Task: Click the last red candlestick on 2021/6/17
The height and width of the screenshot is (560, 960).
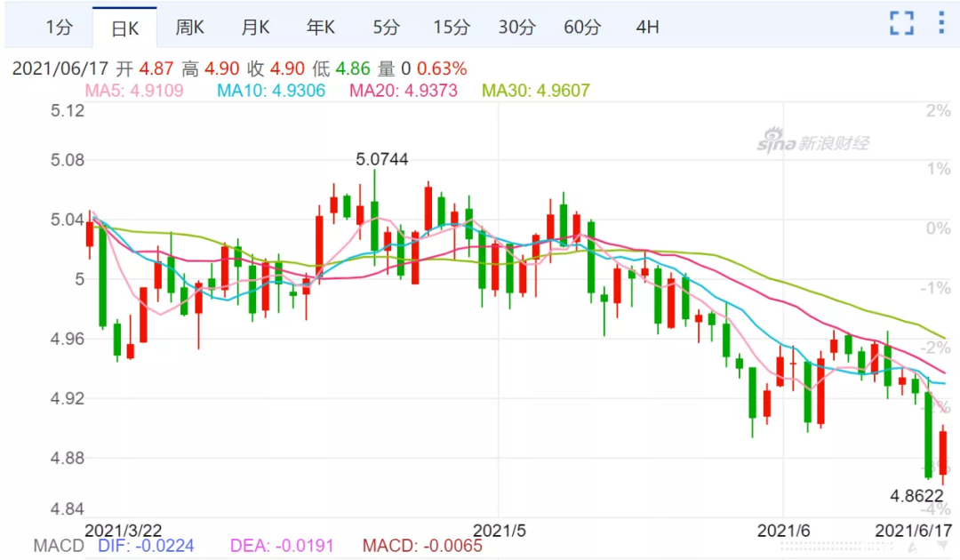Action: tap(943, 453)
